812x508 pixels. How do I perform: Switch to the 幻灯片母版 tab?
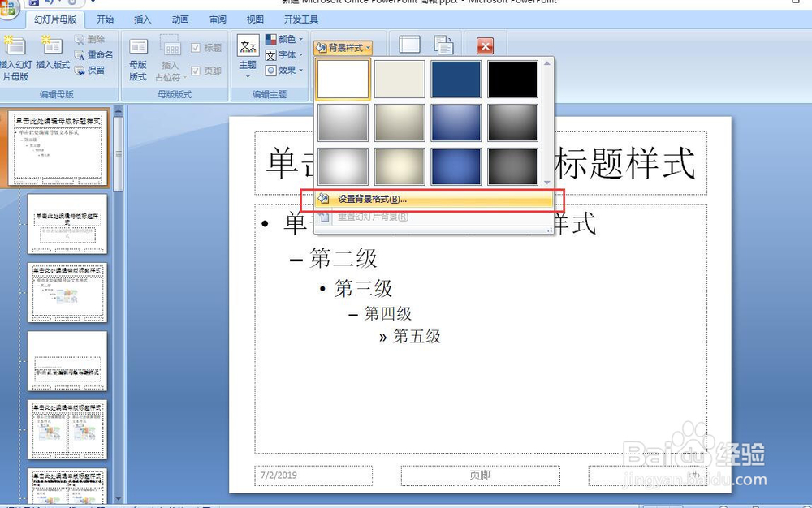55,19
